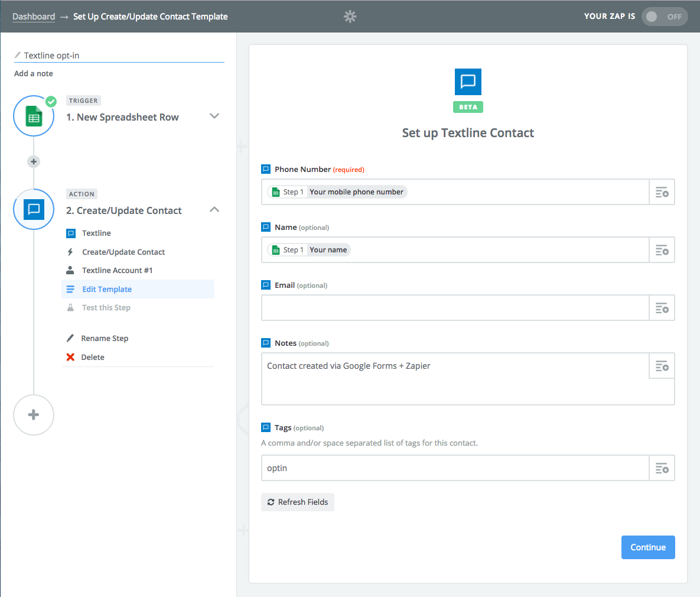Click the large Textline app logo
This screenshot has width=700, height=597.
[x=468, y=82]
